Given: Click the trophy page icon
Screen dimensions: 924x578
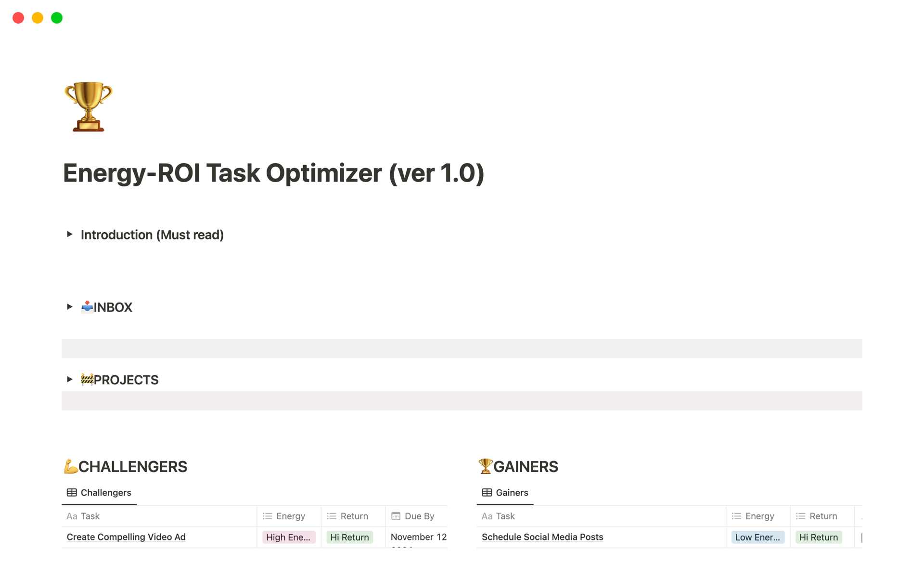Looking at the screenshot, I should (88, 106).
